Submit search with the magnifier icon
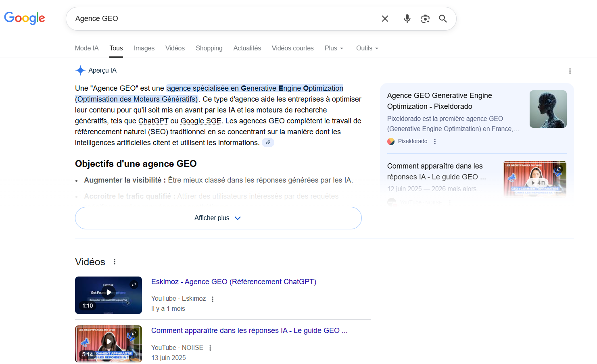 click(443, 19)
